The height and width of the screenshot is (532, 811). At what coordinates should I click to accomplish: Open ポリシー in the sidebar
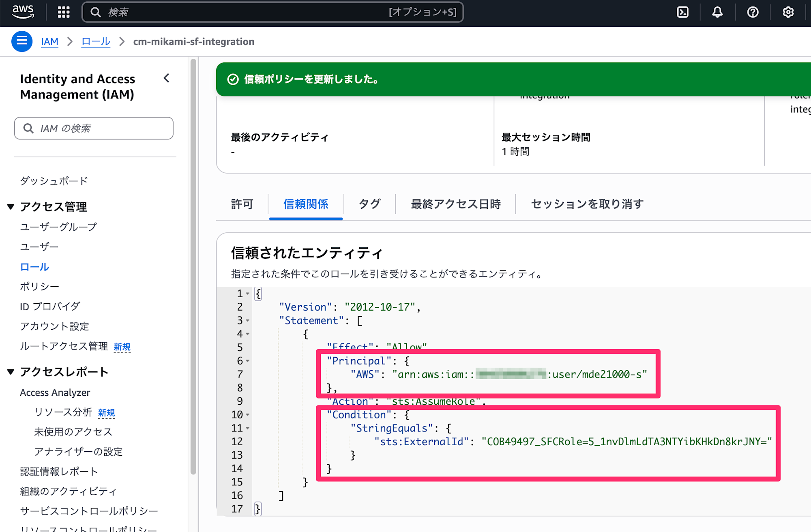39,287
